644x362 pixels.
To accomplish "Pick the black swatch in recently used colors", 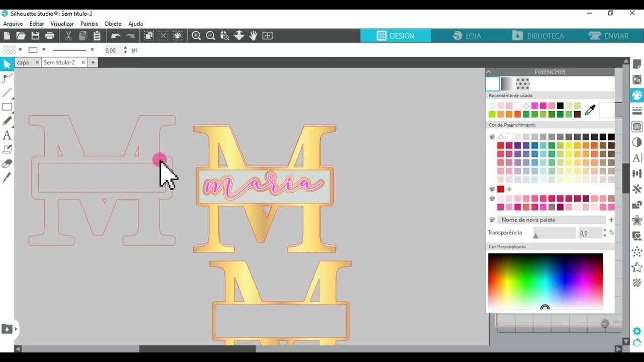I will pos(560,106).
